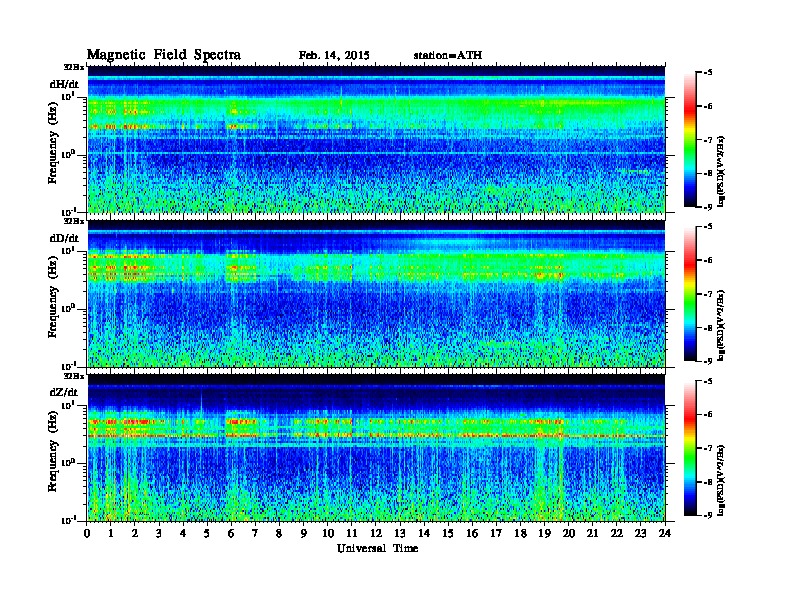Select the dD/dt panel label
Image resolution: width=792 pixels, height=612 pixels.
click(x=64, y=238)
